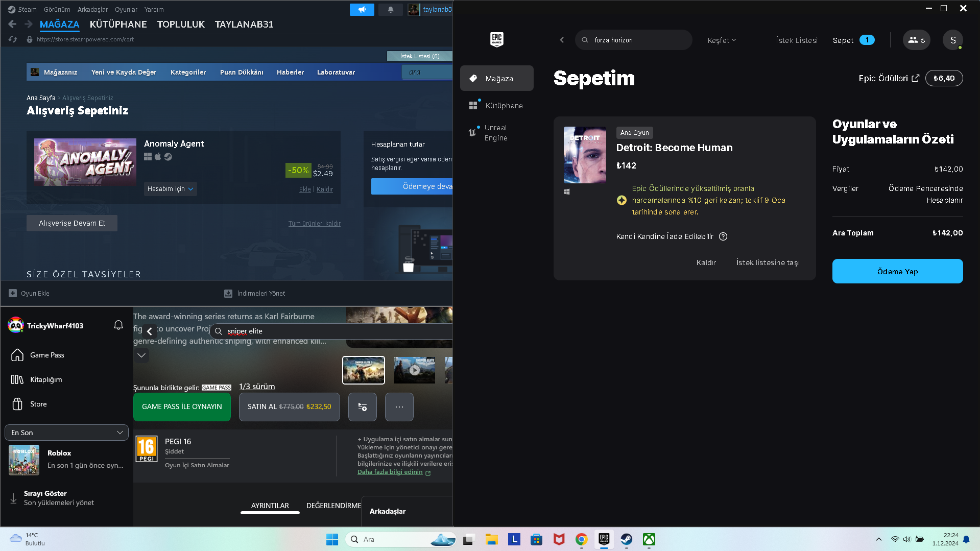
Task: Click Tüm ürünleri kaldır link
Action: (314, 223)
